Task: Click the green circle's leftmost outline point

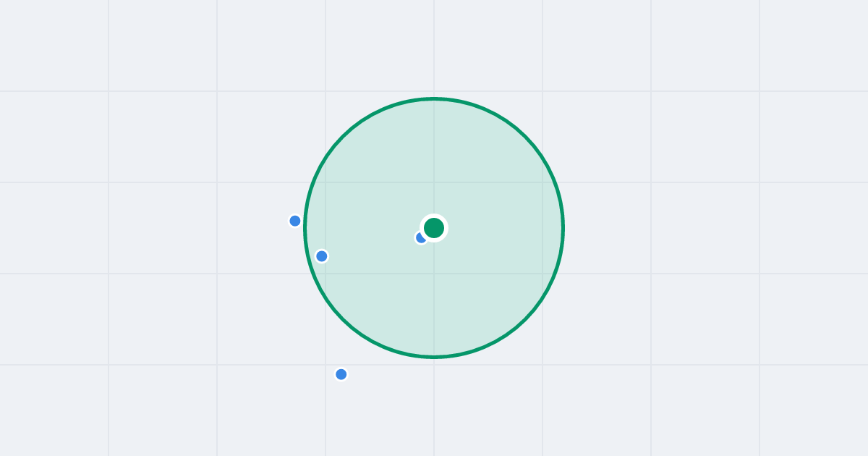Action: pos(305,228)
